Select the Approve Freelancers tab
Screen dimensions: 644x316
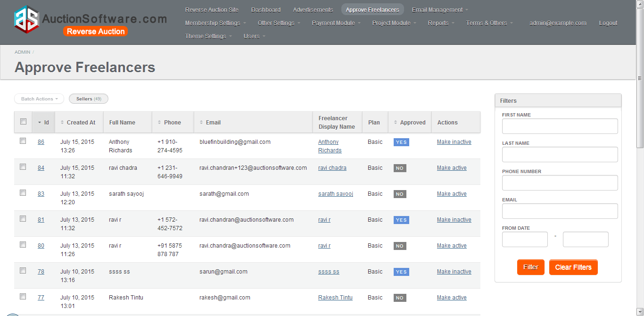(372, 9)
